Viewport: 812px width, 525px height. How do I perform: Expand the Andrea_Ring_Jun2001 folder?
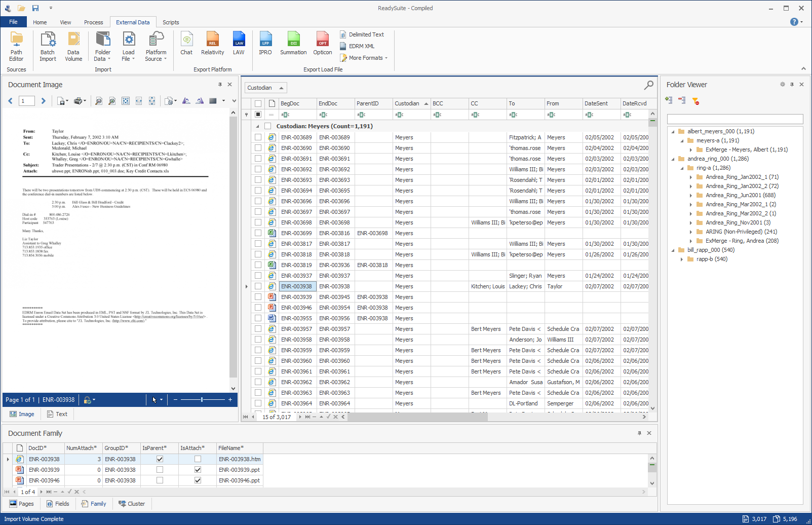(x=691, y=196)
